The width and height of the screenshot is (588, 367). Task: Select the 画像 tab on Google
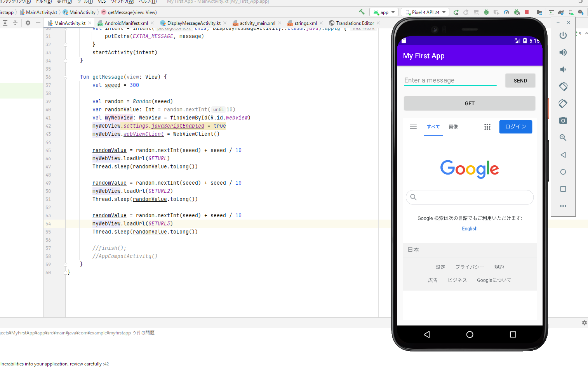[x=453, y=126]
